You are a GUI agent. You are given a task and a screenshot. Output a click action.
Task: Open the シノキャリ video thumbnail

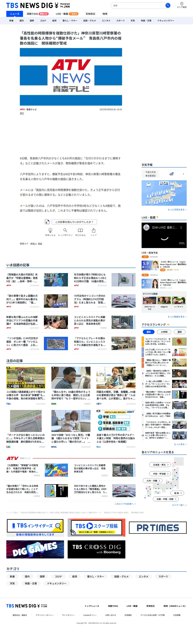tap(179, 300)
